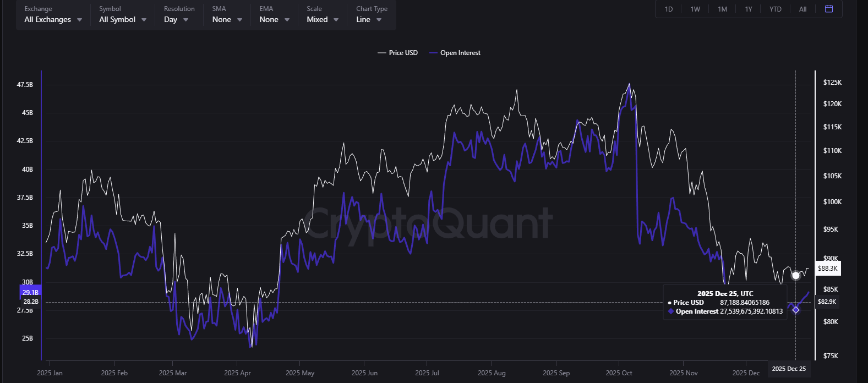The image size is (868, 383).
Task: Expand the Symbol dropdown menu
Action: (123, 19)
